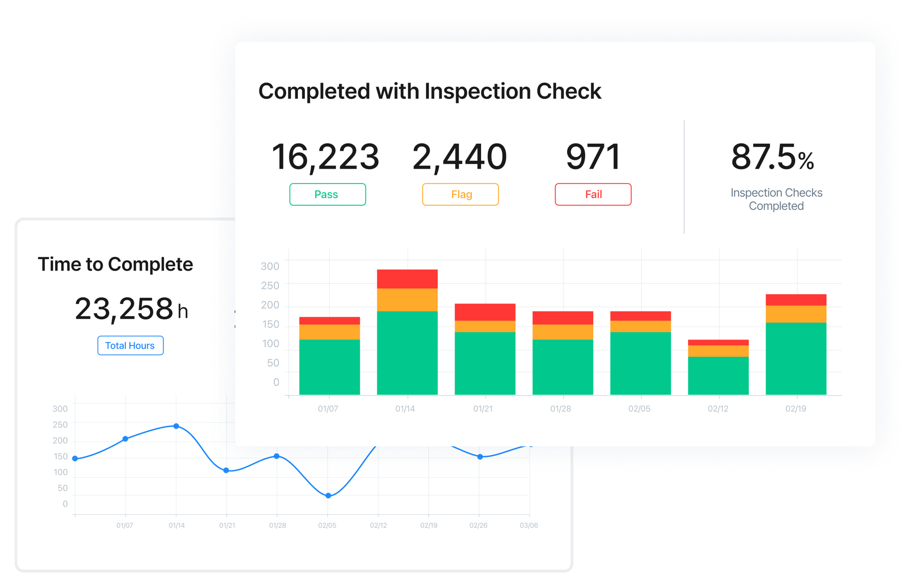
Task: Click the 02/12 bar in inspection chart
Action: pos(718,367)
